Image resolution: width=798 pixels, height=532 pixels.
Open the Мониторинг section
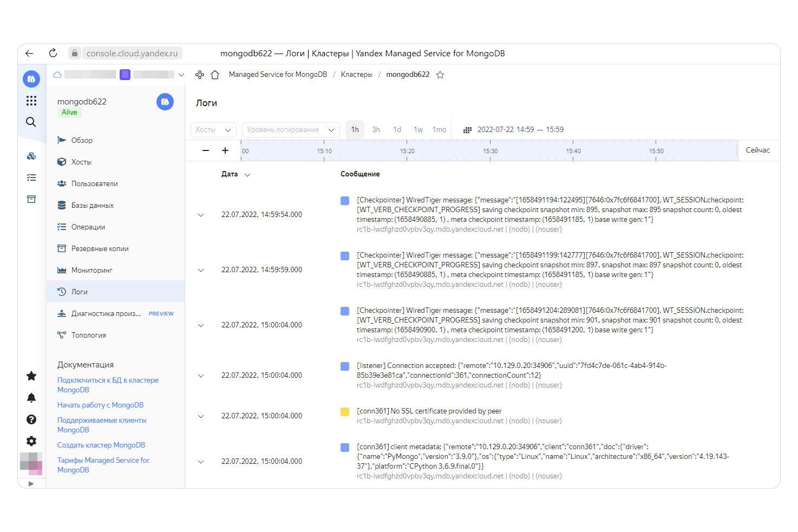115,270
